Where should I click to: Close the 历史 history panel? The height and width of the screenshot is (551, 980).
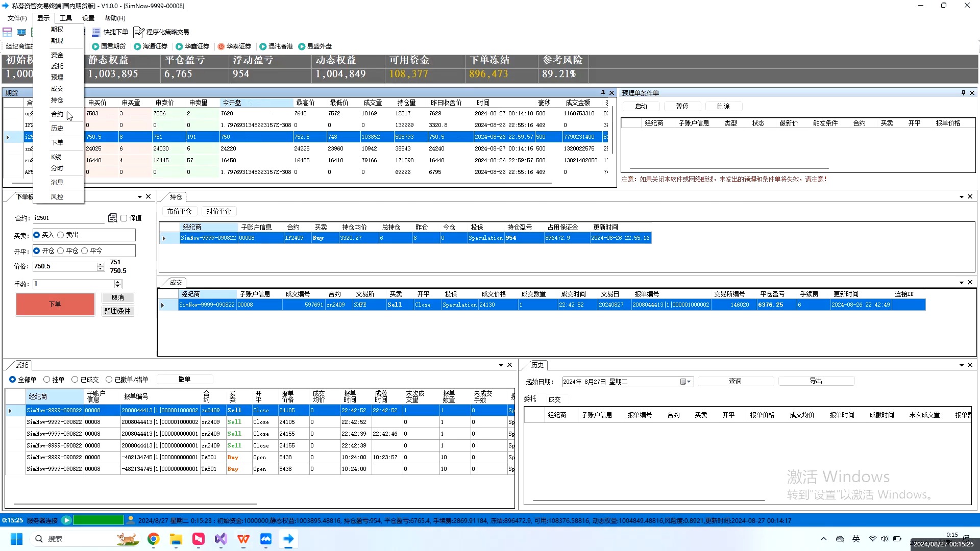click(x=970, y=365)
